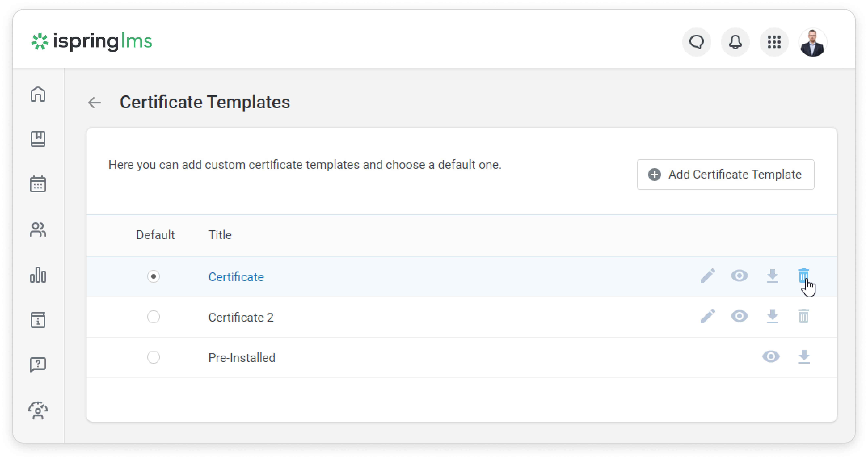Preview the Certificate template with eye icon

tap(739, 276)
